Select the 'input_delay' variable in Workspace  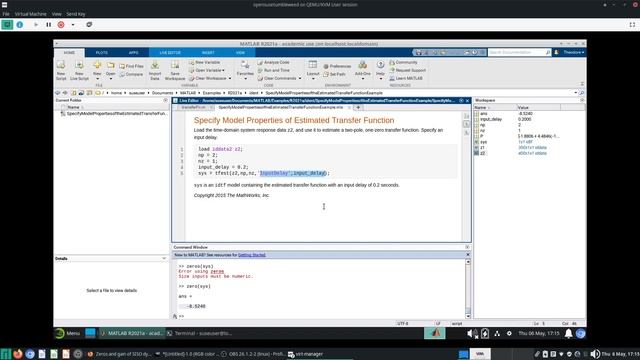[491, 119]
